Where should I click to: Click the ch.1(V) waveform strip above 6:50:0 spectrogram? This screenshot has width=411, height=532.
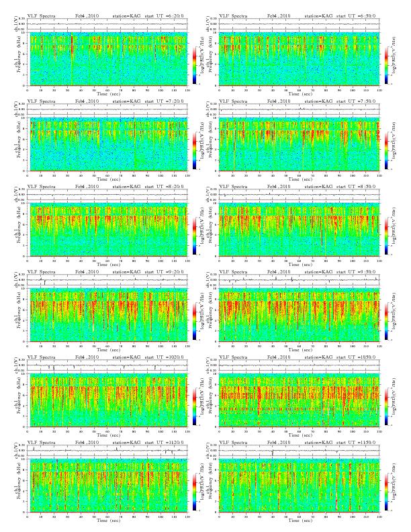coord(299,24)
